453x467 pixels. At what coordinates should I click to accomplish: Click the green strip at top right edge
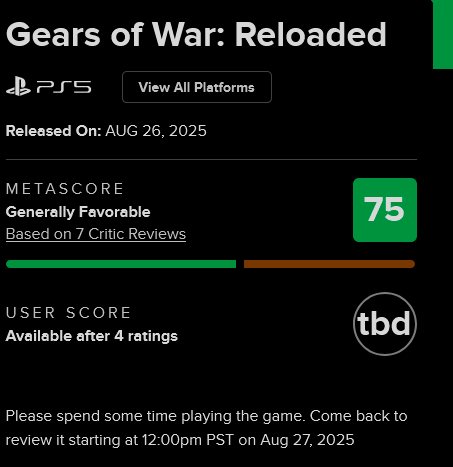point(443,34)
